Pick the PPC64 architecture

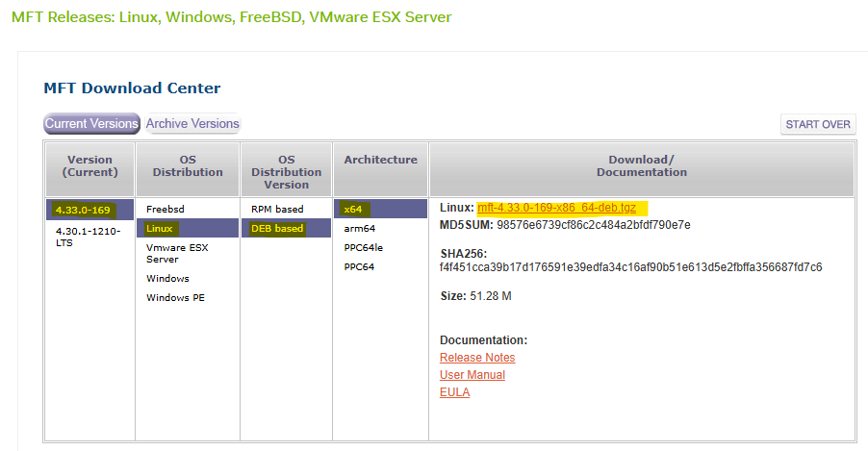click(359, 266)
